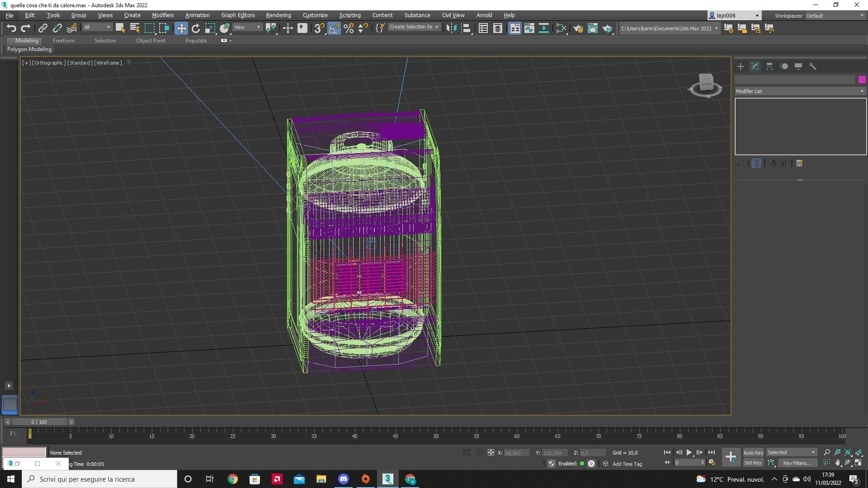Click the Unlink Selection tool

click(57, 28)
